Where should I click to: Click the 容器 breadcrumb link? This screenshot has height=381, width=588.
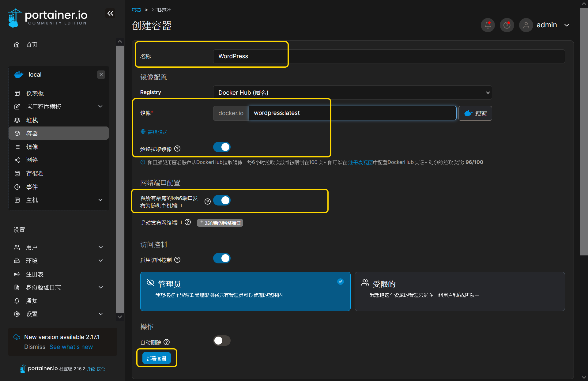137,10
